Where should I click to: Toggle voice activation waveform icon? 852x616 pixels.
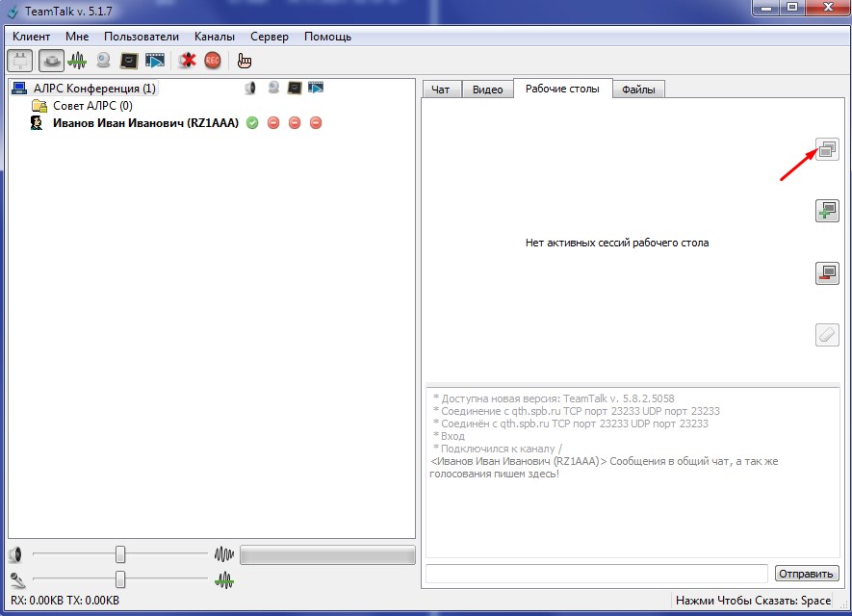[x=77, y=61]
